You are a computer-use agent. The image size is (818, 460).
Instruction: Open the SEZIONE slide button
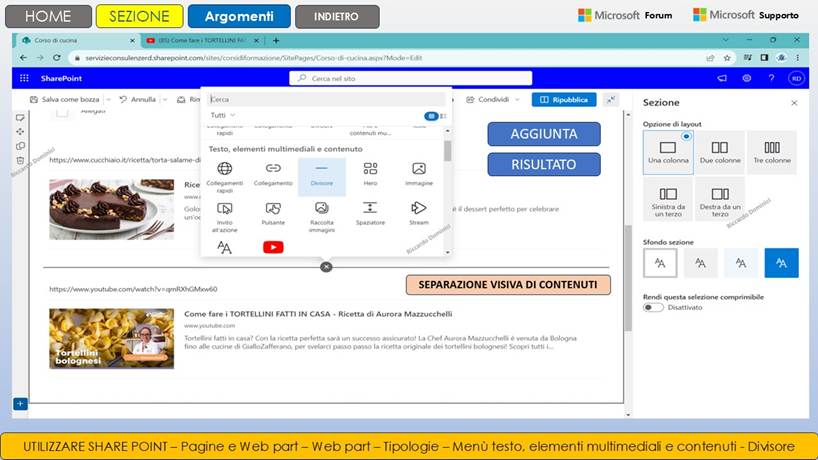tap(139, 16)
